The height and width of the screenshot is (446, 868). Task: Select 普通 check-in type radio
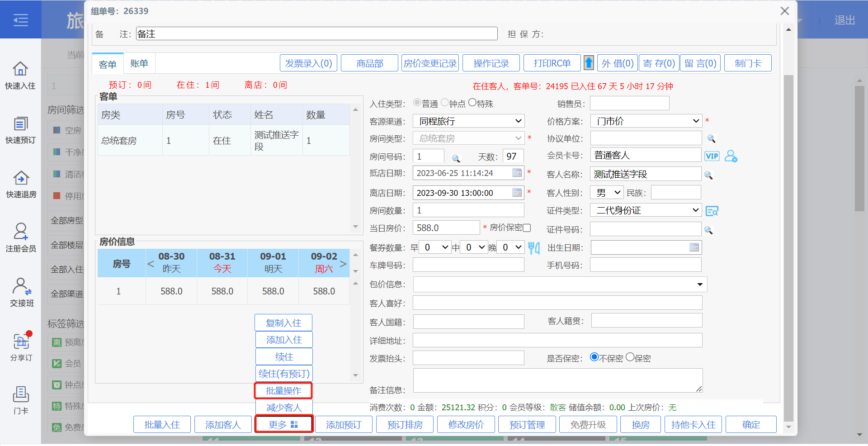click(417, 103)
